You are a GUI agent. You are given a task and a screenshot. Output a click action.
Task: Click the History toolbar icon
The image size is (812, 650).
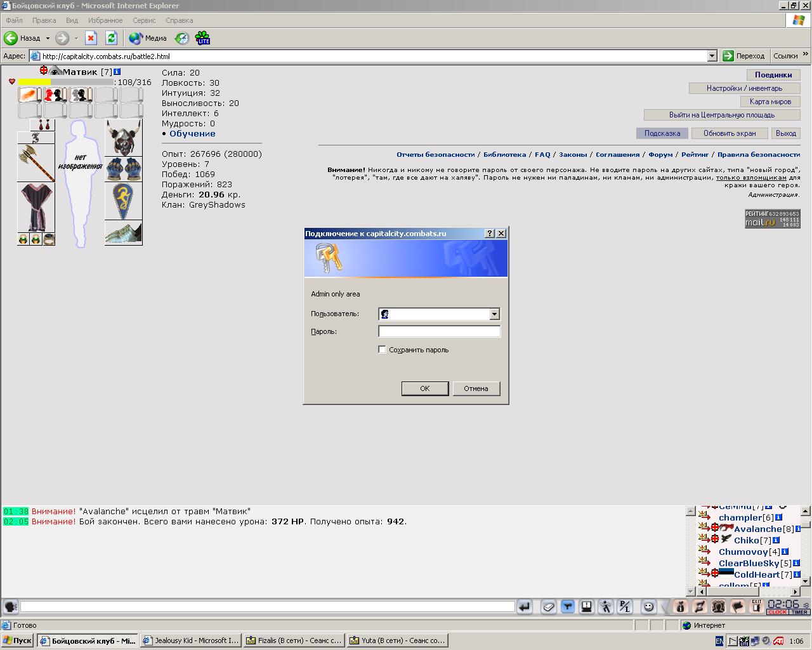click(182, 38)
